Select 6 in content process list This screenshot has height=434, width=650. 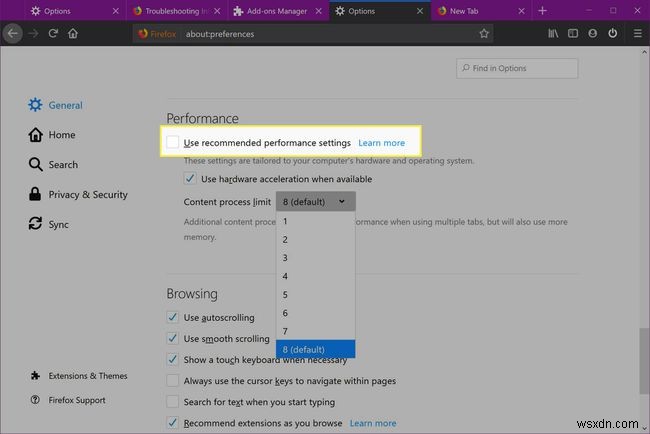point(315,313)
